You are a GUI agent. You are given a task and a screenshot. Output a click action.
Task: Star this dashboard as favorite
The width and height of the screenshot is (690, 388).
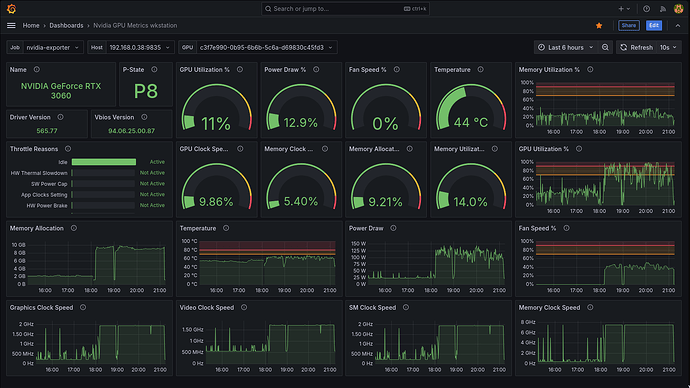pyautogui.click(x=599, y=26)
